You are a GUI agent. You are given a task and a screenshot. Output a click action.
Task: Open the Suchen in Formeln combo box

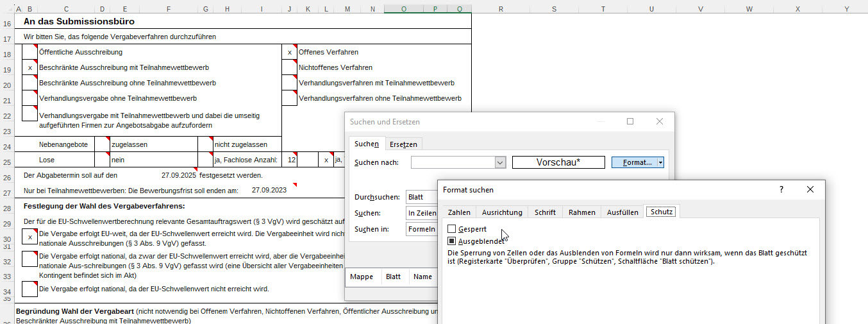click(421, 229)
